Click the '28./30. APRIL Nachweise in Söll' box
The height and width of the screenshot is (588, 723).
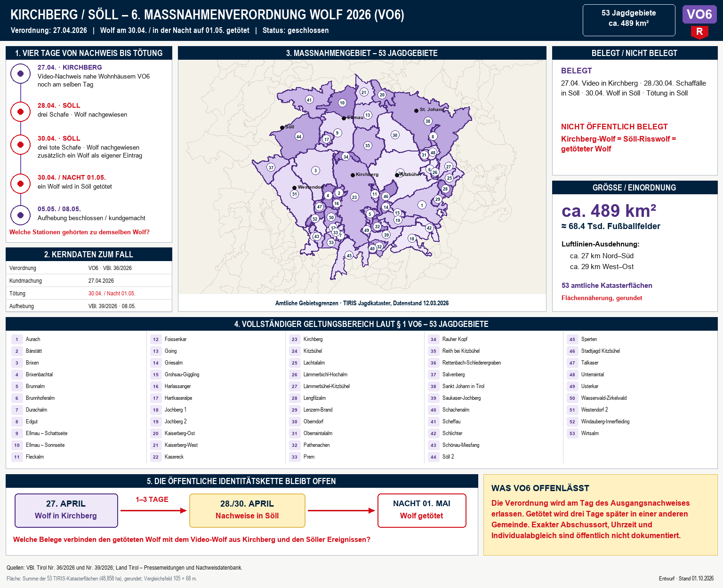click(x=247, y=510)
